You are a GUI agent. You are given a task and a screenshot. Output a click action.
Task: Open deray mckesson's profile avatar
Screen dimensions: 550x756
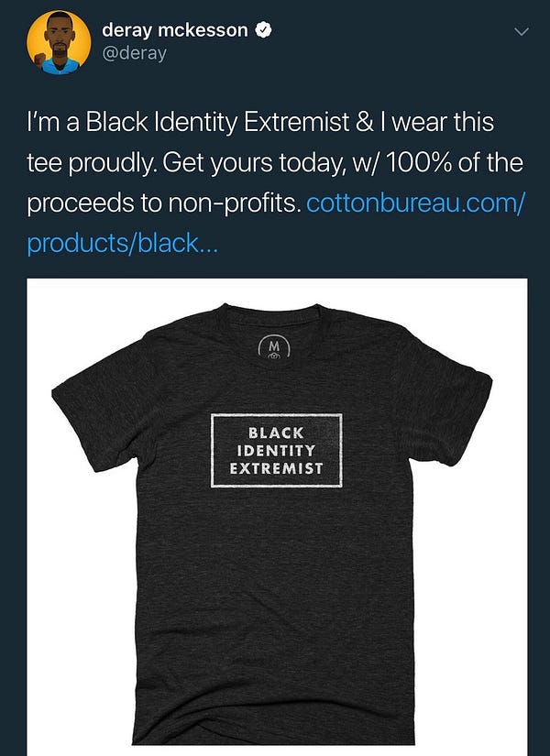point(59,42)
